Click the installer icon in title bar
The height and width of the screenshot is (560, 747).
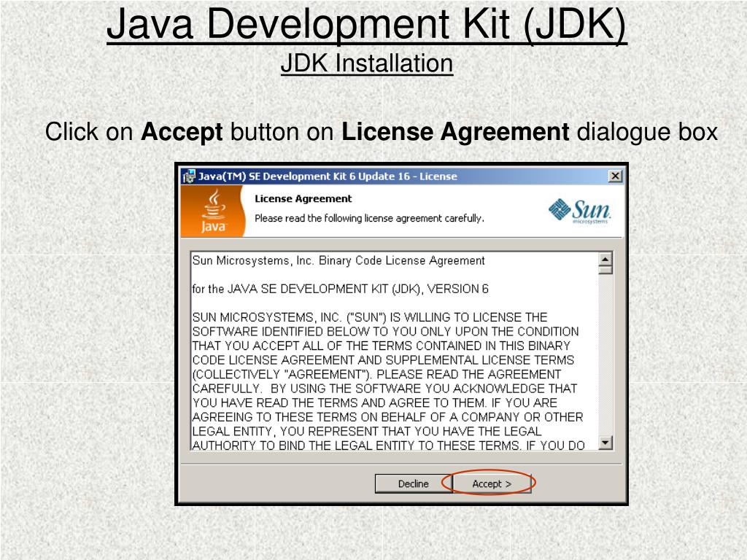pos(189,176)
